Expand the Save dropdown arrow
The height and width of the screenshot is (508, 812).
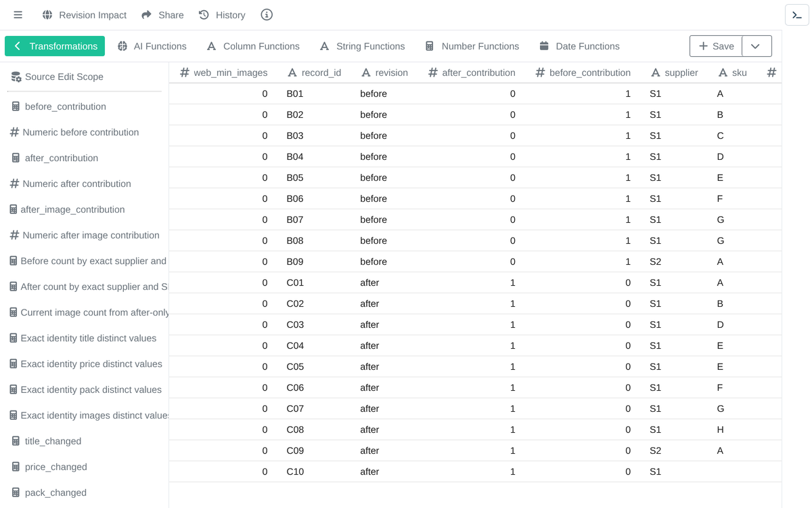click(757, 46)
